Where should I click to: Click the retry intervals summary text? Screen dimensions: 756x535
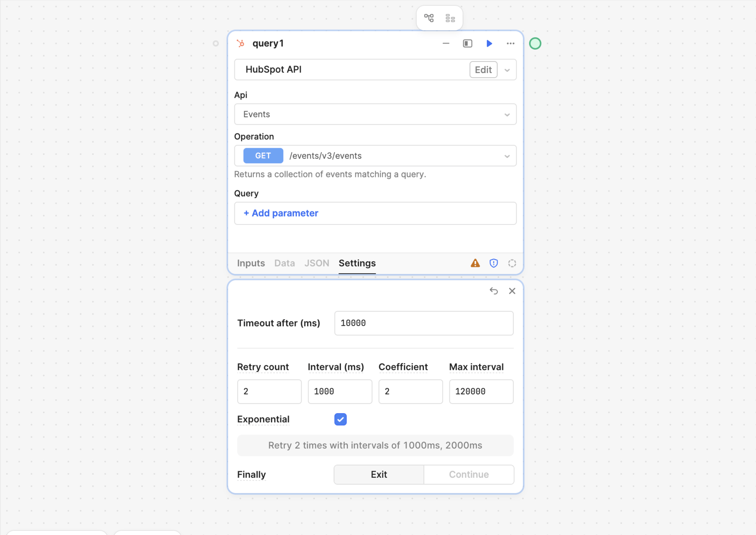375,445
